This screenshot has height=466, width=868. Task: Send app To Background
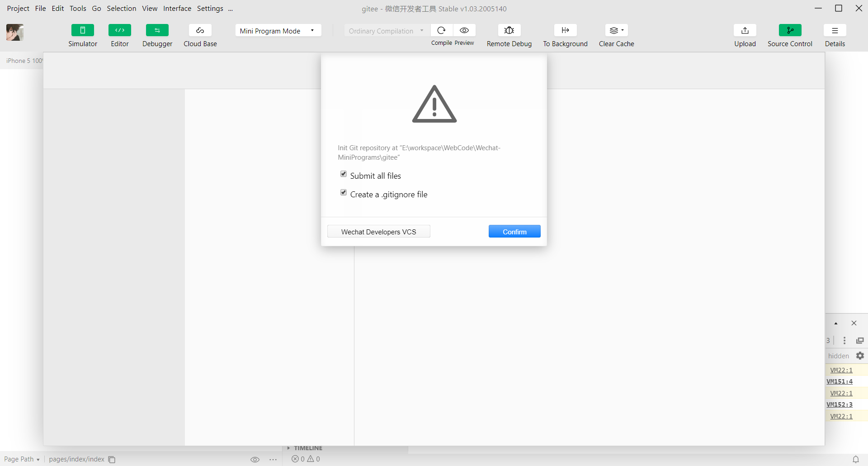(566, 30)
